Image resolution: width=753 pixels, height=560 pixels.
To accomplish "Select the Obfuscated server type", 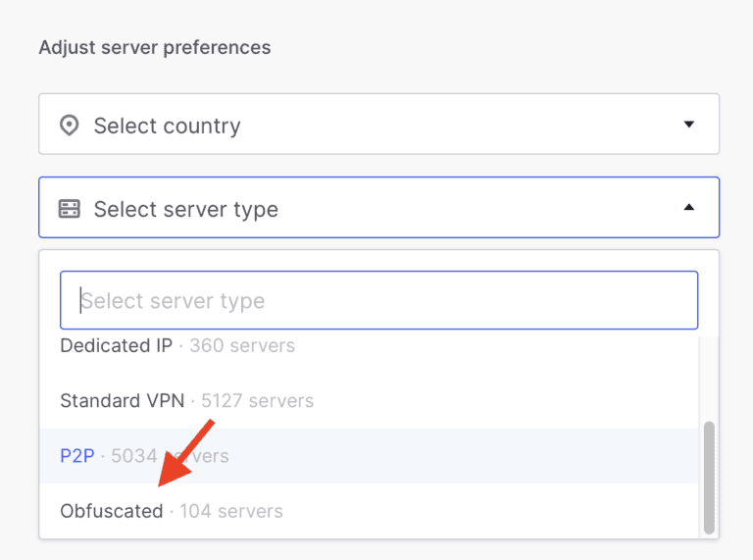I will click(111, 511).
